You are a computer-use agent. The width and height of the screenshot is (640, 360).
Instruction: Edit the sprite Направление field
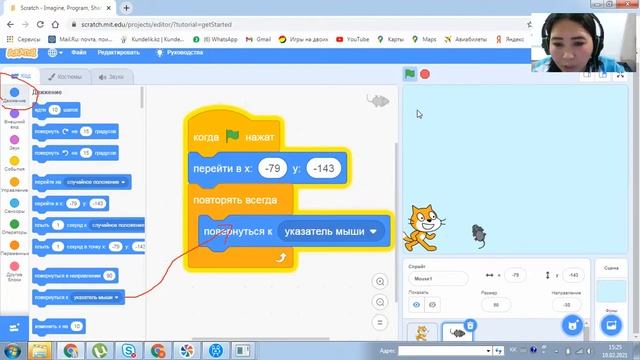[567, 304]
